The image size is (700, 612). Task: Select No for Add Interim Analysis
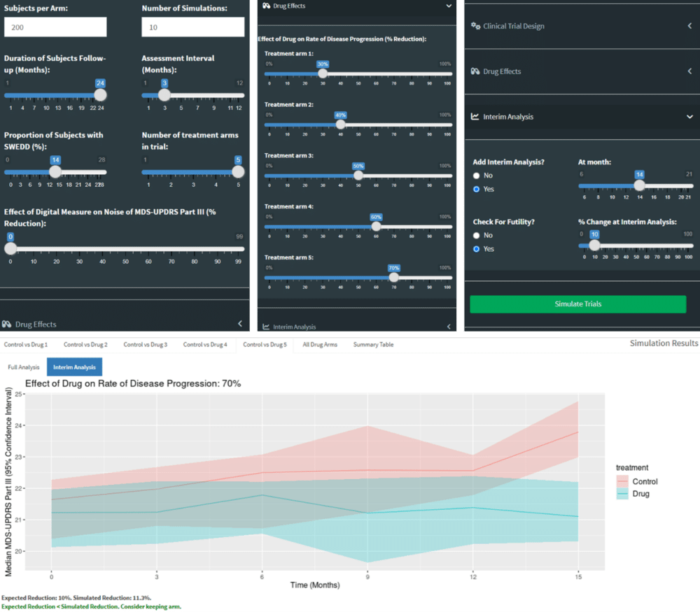(477, 176)
